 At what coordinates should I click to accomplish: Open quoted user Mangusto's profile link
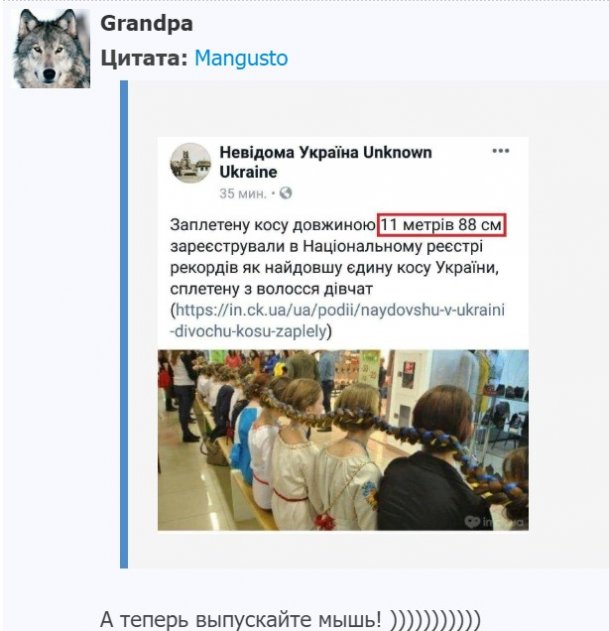(241, 58)
